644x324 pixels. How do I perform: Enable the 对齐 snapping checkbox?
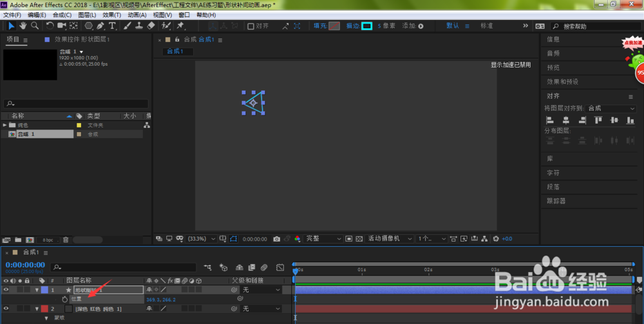(x=251, y=26)
